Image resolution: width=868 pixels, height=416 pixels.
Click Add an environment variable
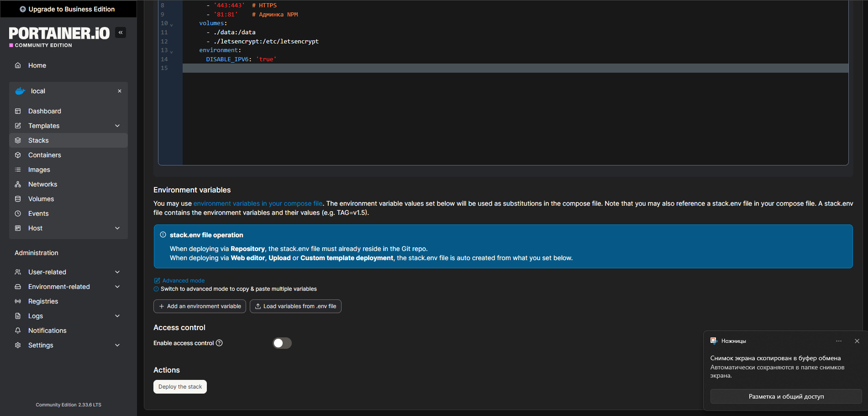(200, 306)
